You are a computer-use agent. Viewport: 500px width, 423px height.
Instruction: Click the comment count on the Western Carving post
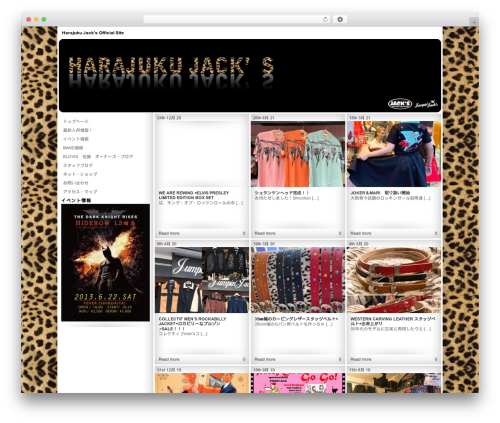pos(436,359)
